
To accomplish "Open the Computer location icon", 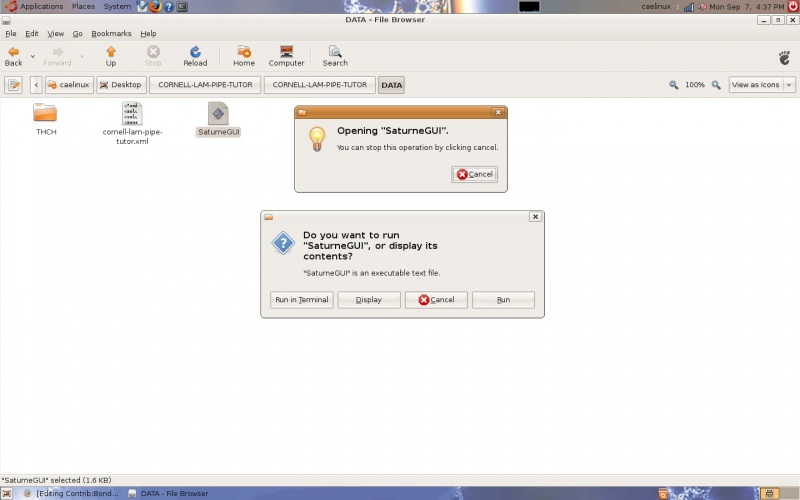I will pos(286,55).
